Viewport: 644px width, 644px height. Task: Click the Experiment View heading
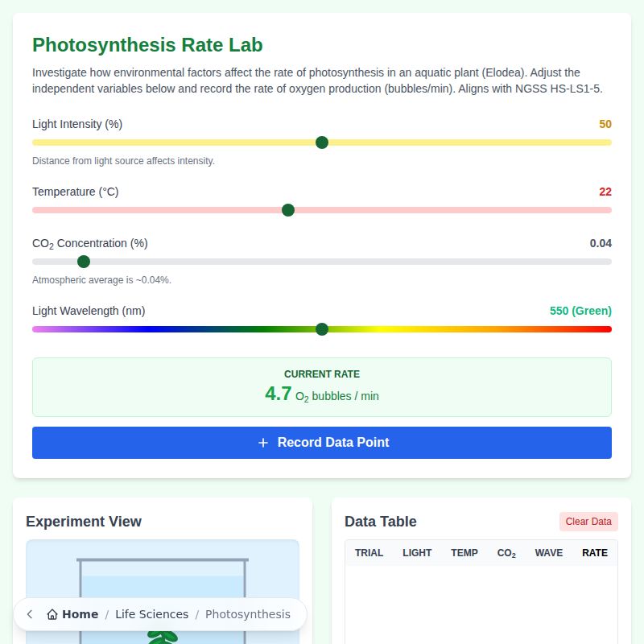click(x=84, y=522)
